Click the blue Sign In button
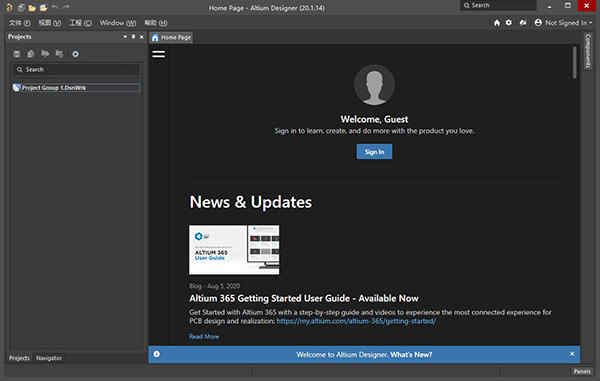Image resolution: width=600 pixels, height=381 pixels. (374, 152)
